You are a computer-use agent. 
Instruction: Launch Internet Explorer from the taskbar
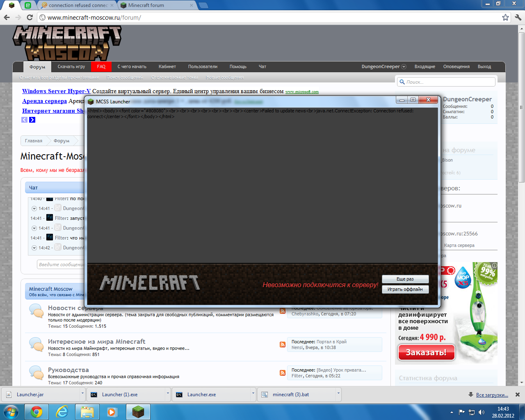click(x=62, y=412)
